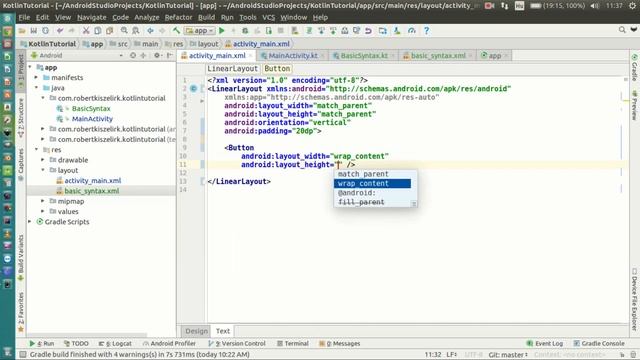Viewport: 640px width, 360px height.
Task: Open the Build menu
Action: pyautogui.click(x=206, y=18)
